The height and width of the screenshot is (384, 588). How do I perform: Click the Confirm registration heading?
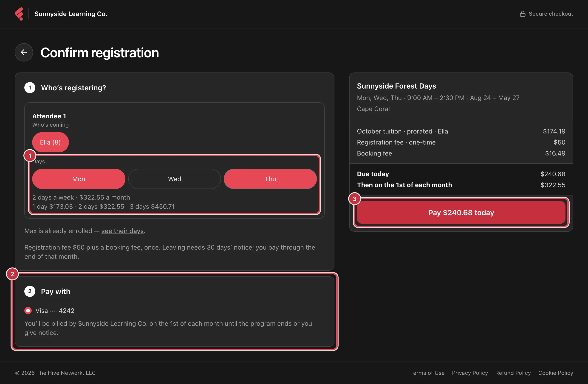(x=99, y=53)
